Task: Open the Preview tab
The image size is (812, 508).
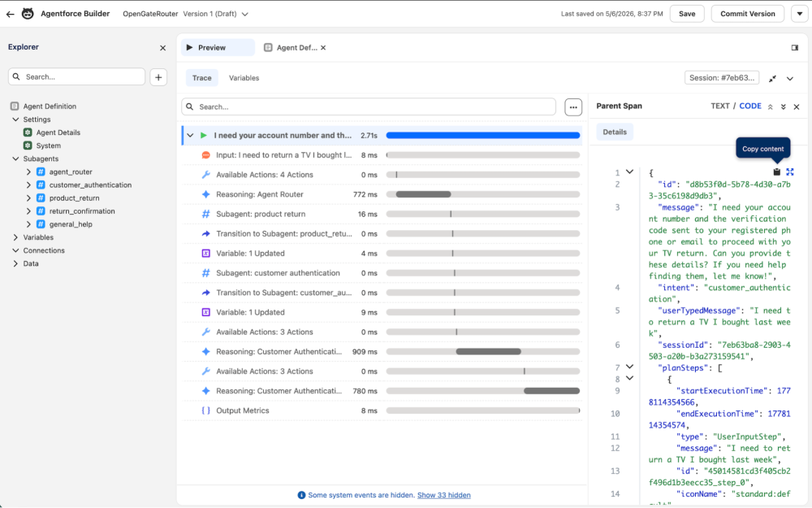Action: (218, 48)
